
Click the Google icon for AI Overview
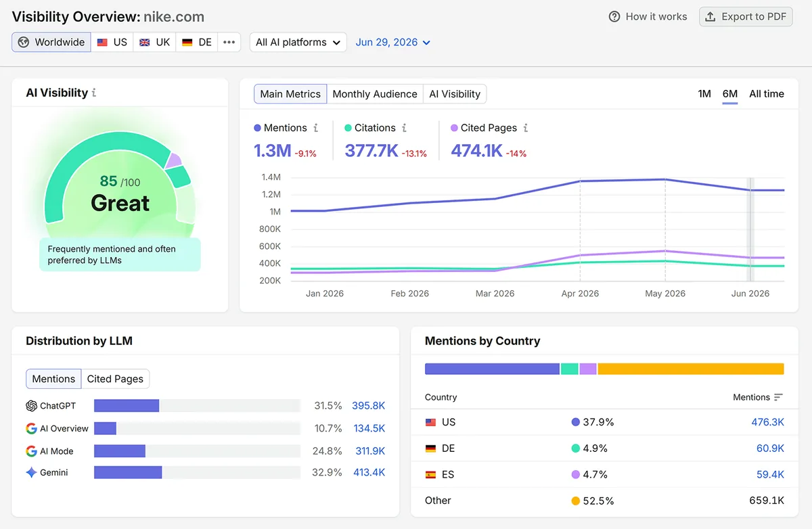(x=31, y=428)
